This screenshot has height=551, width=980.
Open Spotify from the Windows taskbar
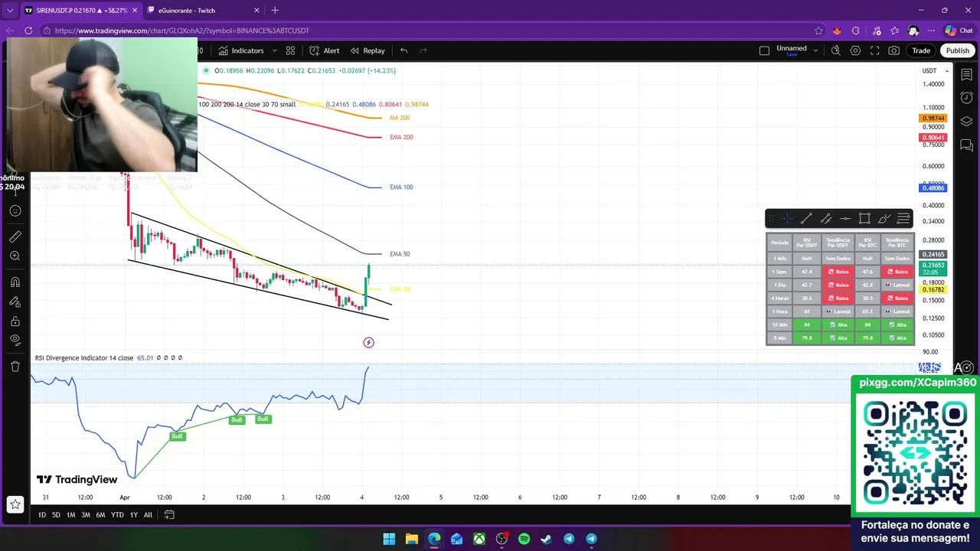pos(524,539)
